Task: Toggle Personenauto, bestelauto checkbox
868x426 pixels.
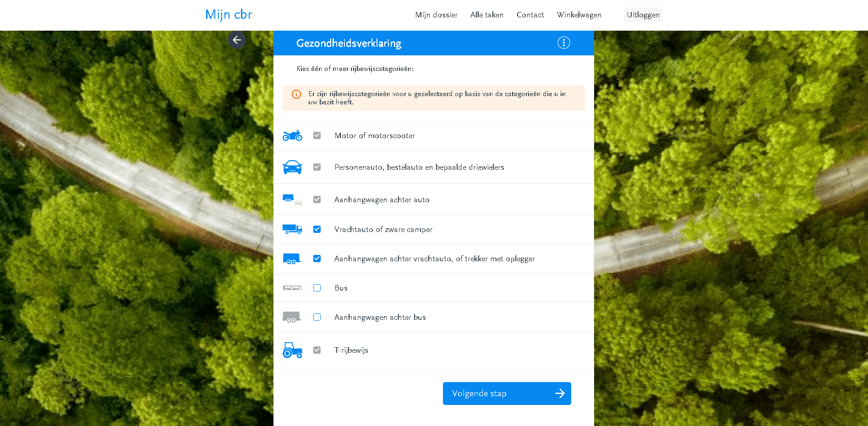Action: [317, 167]
